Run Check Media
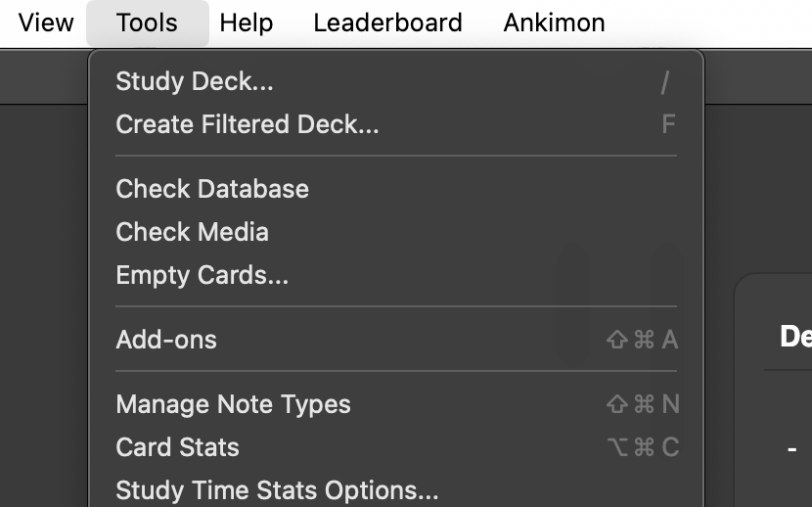The height and width of the screenshot is (507, 812). pyautogui.click(x=192, y=232)
